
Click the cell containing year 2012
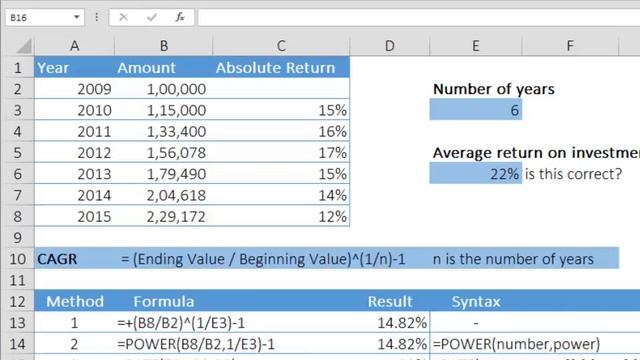click(74, 153)
